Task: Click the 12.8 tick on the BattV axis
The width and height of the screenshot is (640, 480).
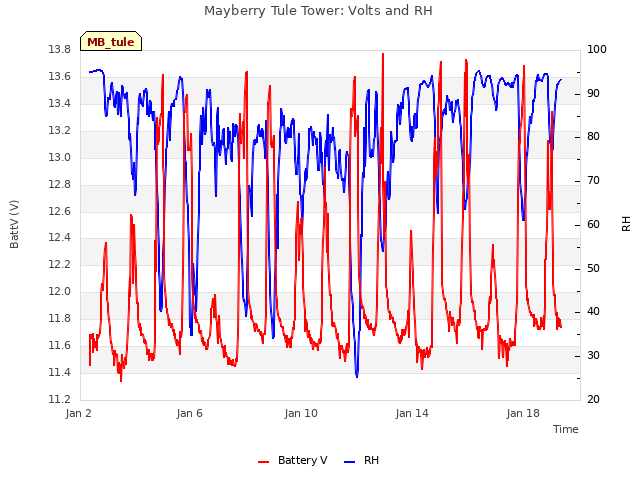Action: [x=60, y=184]
